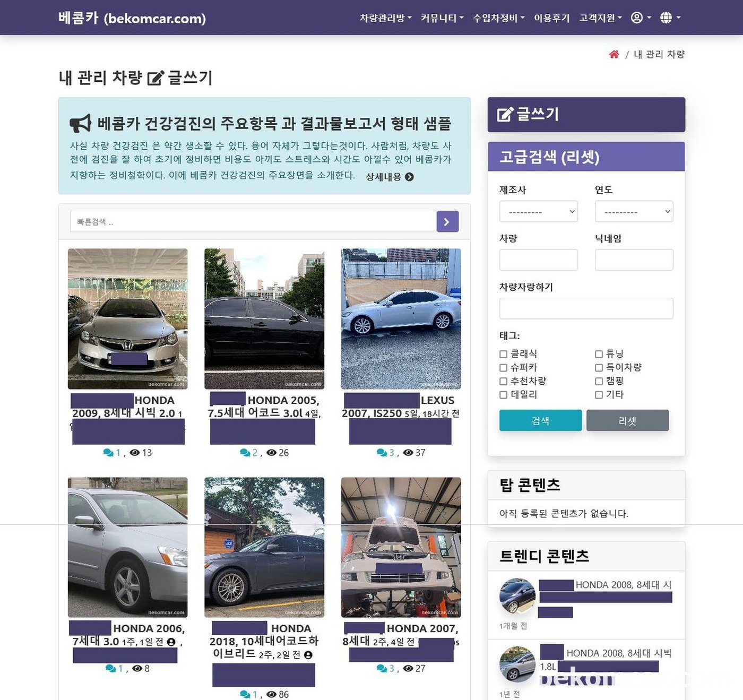Click user icon on HONDA 2006 post
743x700 pixels.
click(171, 642)
